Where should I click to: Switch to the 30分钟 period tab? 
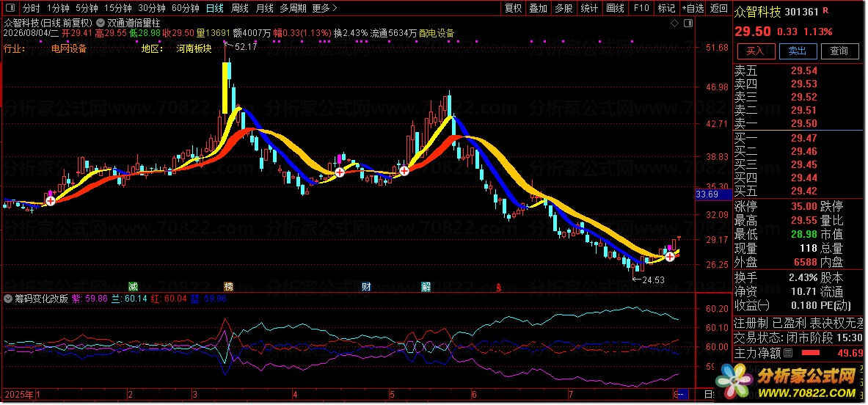pos(152,8)
